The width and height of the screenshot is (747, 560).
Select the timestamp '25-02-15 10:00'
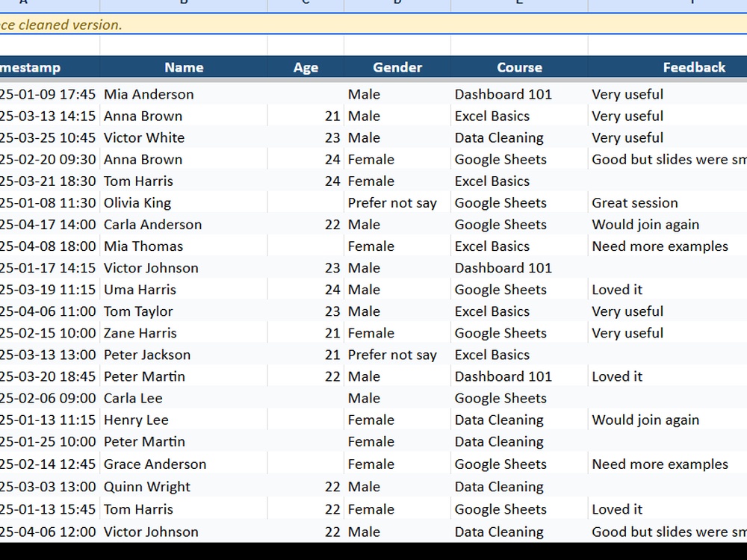pyautogui.click(x=48, y=333)
